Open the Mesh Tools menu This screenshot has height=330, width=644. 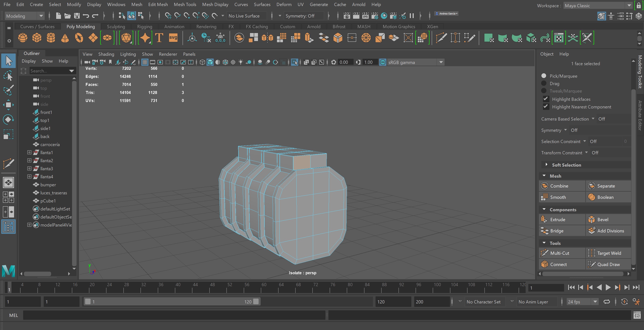(185, 4)
